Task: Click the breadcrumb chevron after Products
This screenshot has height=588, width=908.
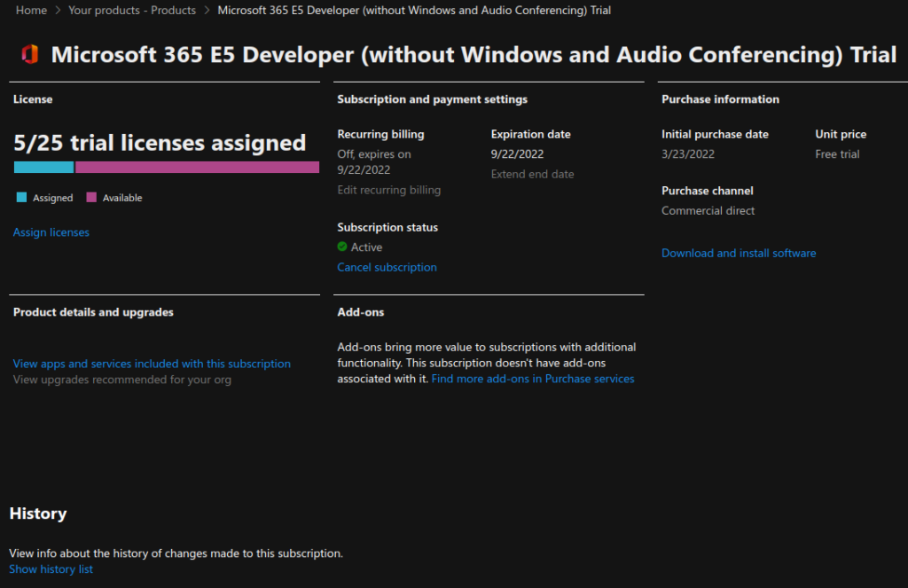Action: (207, 11)
